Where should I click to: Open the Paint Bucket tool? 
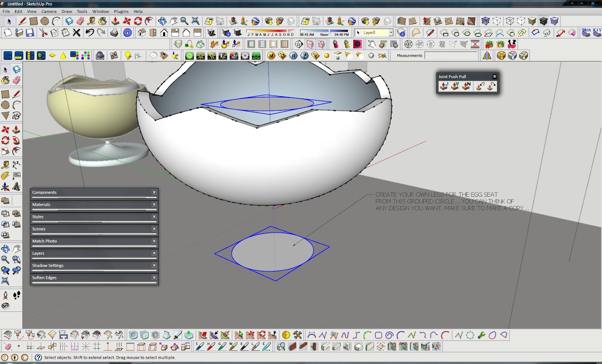click(x=5, y=80)
